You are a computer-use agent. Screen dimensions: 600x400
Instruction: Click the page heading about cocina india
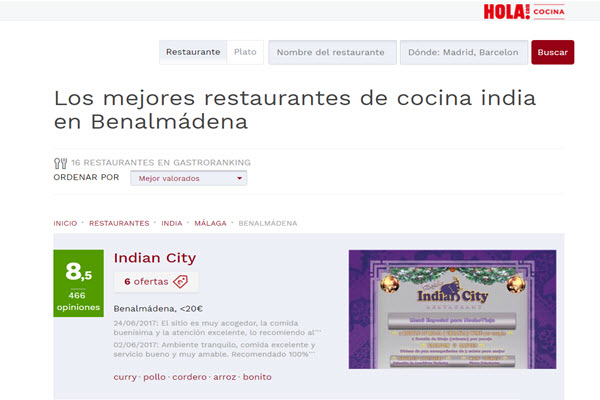295,109
